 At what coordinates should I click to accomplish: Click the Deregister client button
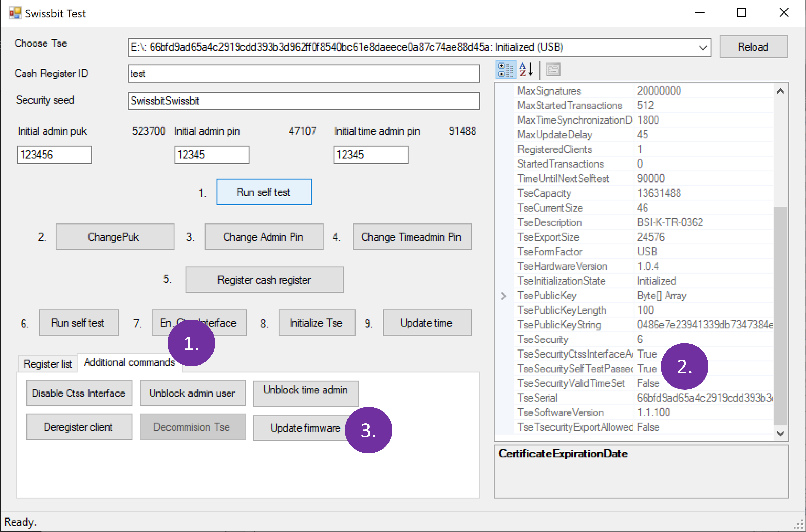point(79,427)
